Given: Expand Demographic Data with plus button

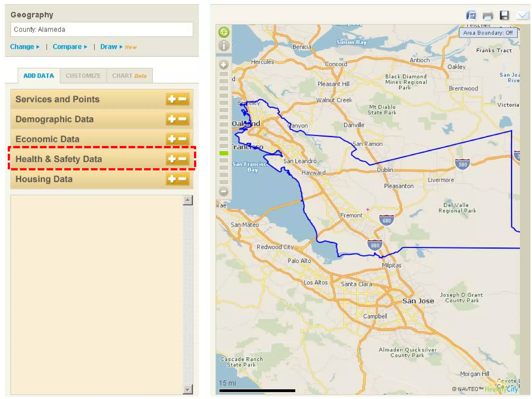Looking at the screenshot, I should [x=172, y=119].
